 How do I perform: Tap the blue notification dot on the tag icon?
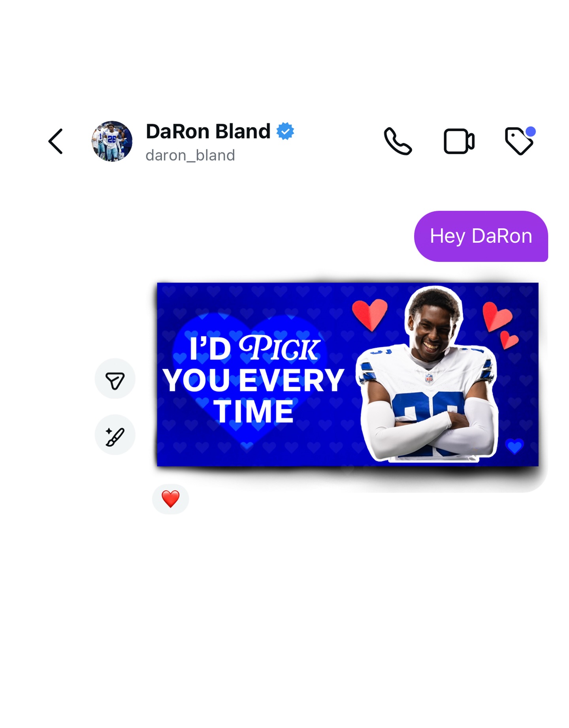[x=531, y=132]
